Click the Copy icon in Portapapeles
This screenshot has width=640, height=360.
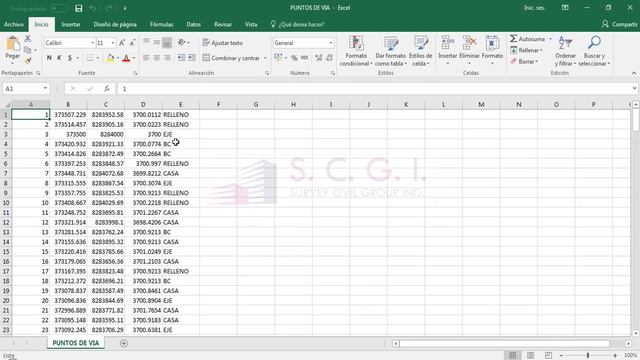point(27,50)
